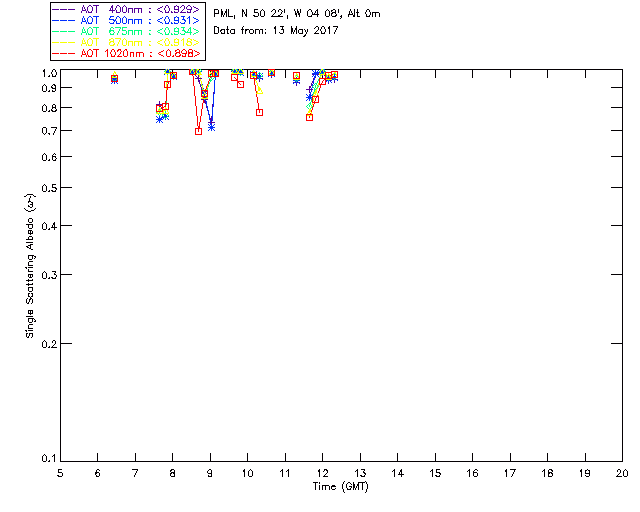Click the x-axis tick label 14
The width and height of the screenshot is (640, 512).
398,473
